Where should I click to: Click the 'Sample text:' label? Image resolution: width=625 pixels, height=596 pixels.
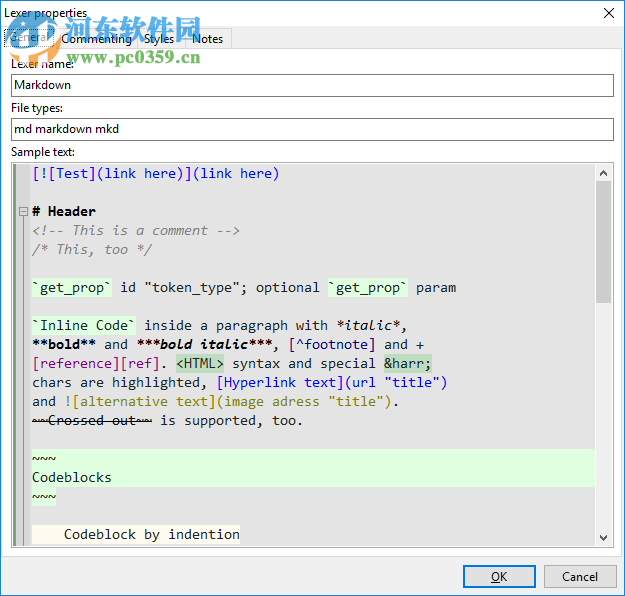pos(43,152)
